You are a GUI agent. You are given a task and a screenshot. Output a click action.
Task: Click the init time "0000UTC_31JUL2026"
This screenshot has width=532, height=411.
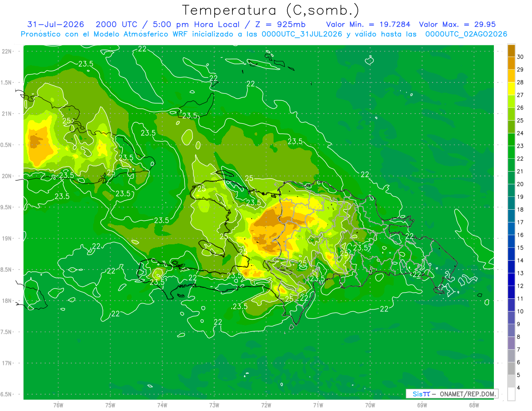pos(301,34)
